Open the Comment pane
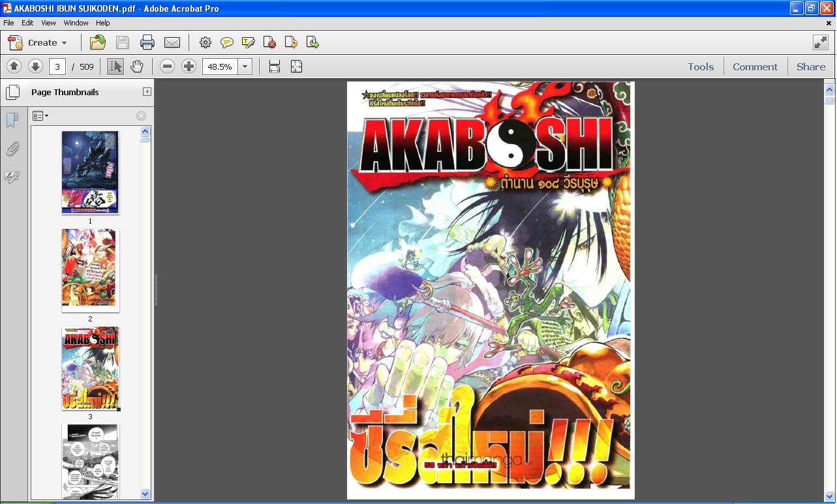Viewport: 837px width, 504px height. pos(755,67)
